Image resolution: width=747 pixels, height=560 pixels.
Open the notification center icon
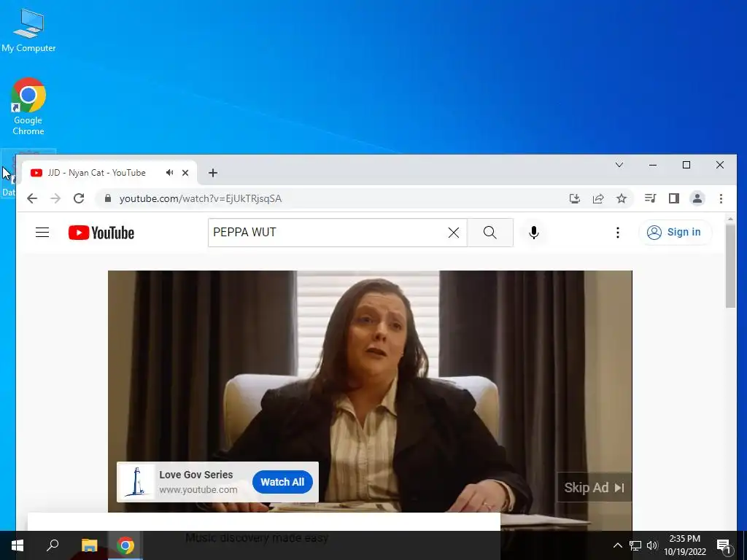pos(724,545)
